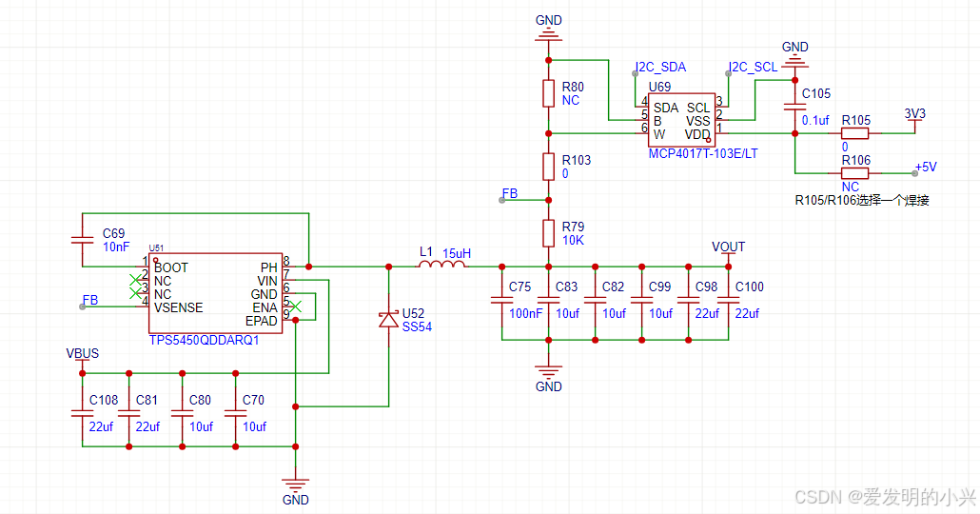Select capacitor C81 symbol
The height and width of the screenshot is (514, 980).
[128, 413]
